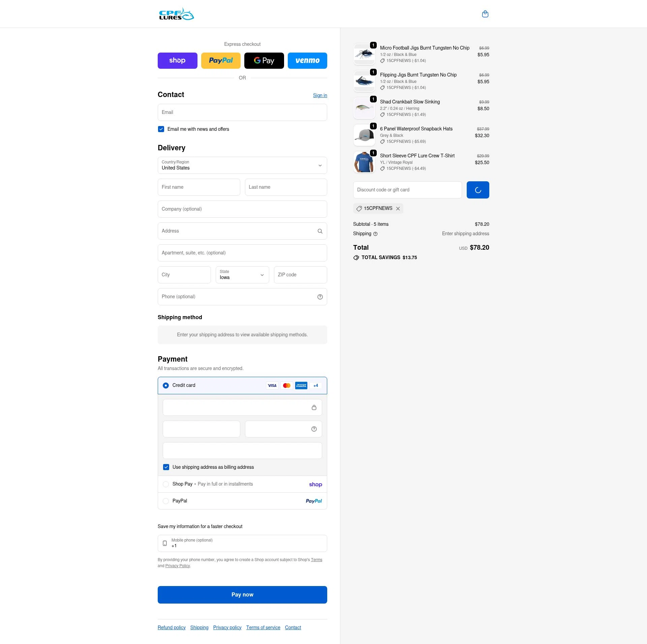Pay using the Venmo express option
The image size is (647, 644).
(307, 61)
